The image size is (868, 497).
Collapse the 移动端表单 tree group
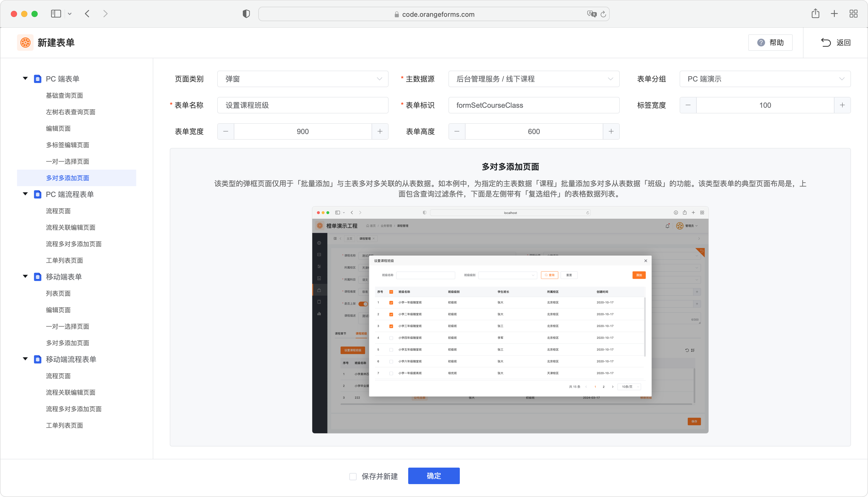[x=25, y=277]
